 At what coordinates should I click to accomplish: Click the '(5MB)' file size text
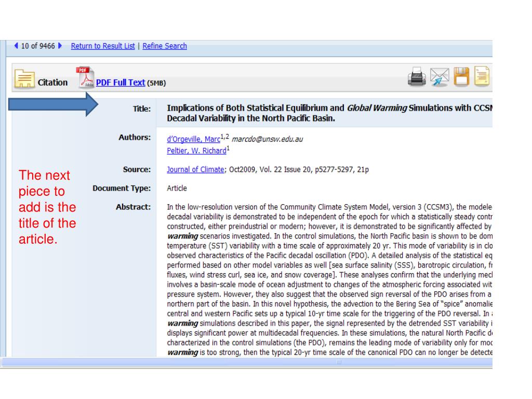[x=156, y=83]
